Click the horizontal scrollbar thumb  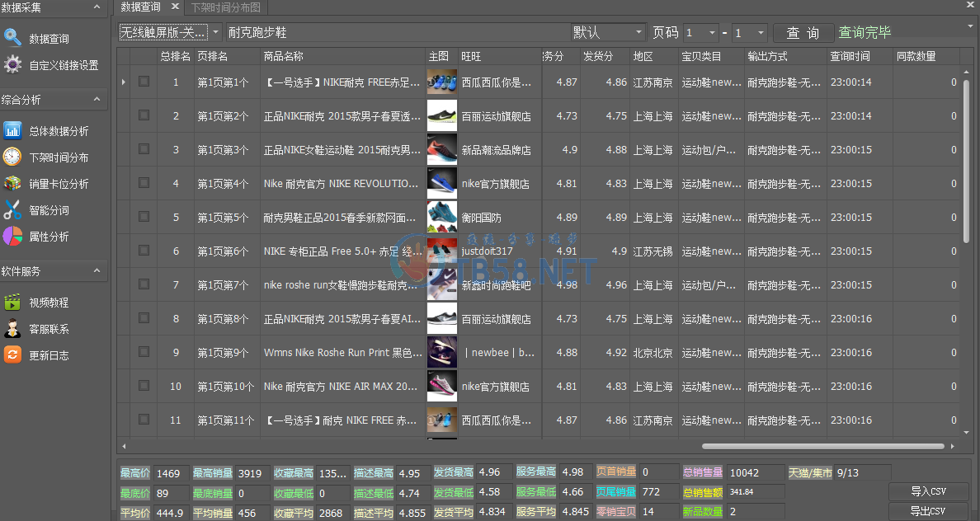pyautogui.click(x=822, y=446)
